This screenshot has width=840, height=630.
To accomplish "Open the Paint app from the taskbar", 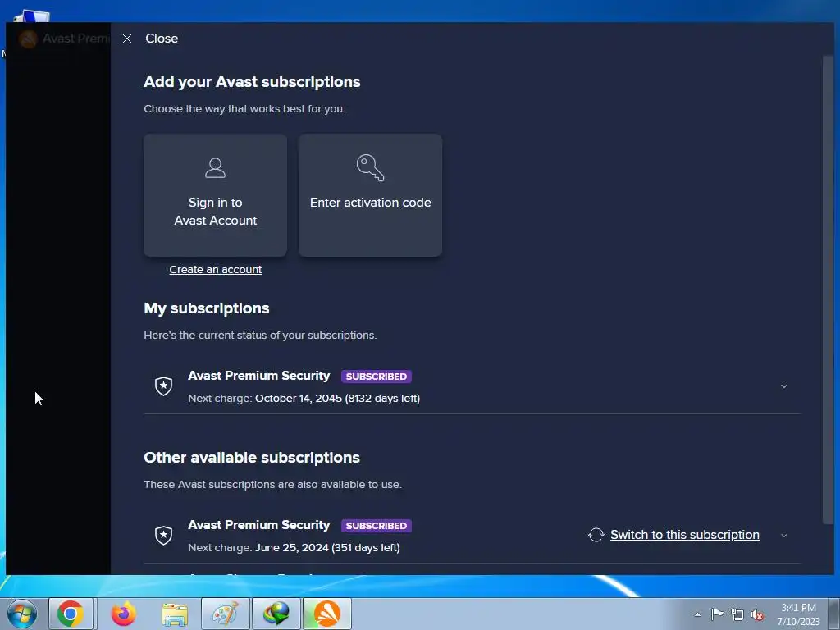I will [226, 614].
